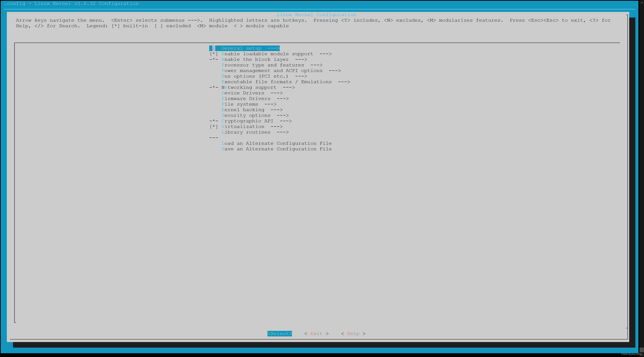Choose Save an Alternate Configuration File
This screenshot has width=644, height=357.
276,149
